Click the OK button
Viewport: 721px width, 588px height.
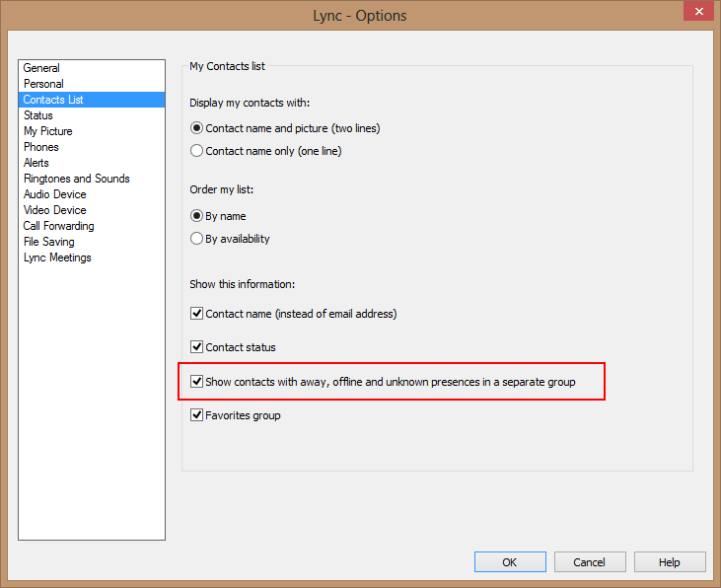[x=510, y=562]
